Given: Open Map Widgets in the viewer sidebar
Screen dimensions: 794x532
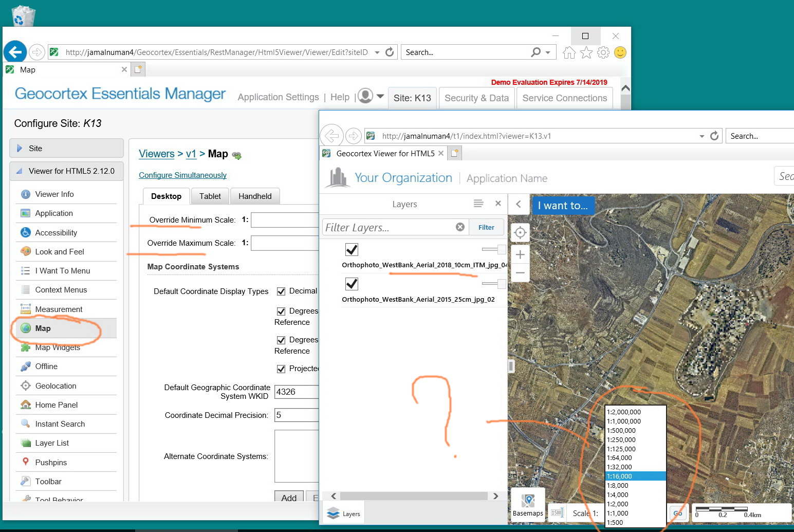Looking at the screenshot, I should pos(58,347).
